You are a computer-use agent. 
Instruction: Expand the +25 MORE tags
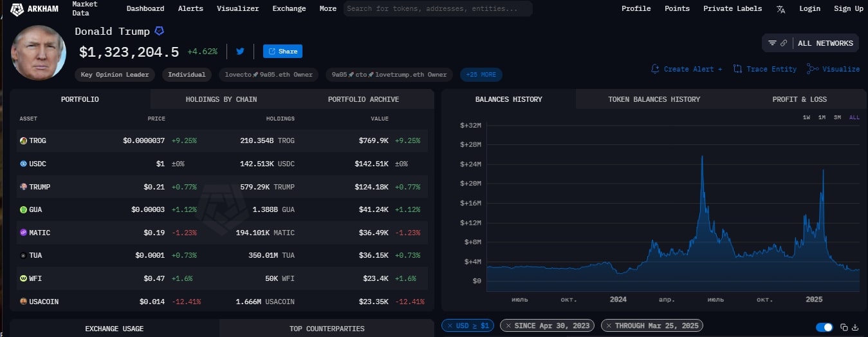(481, 75)
